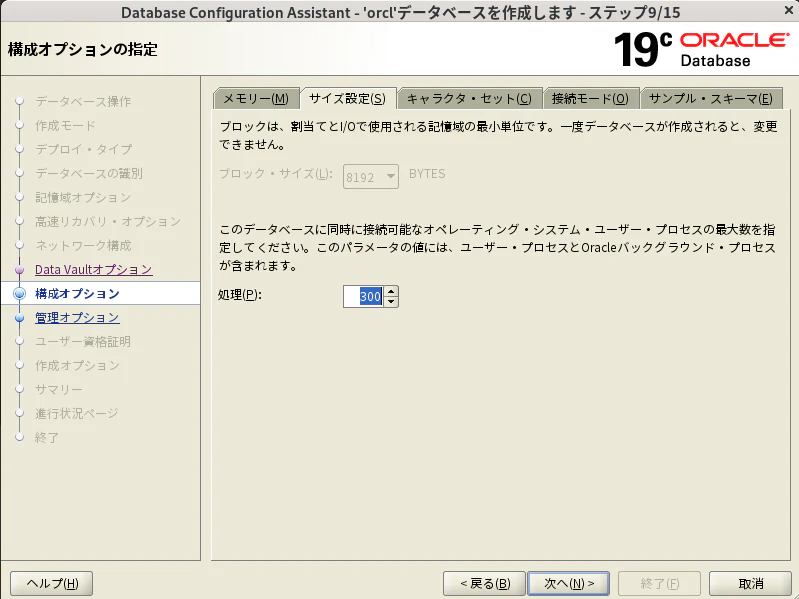Open the キャラクタ・セット(C) tab
The height and width of the screenshot is (599, 799).
(469, 98)
